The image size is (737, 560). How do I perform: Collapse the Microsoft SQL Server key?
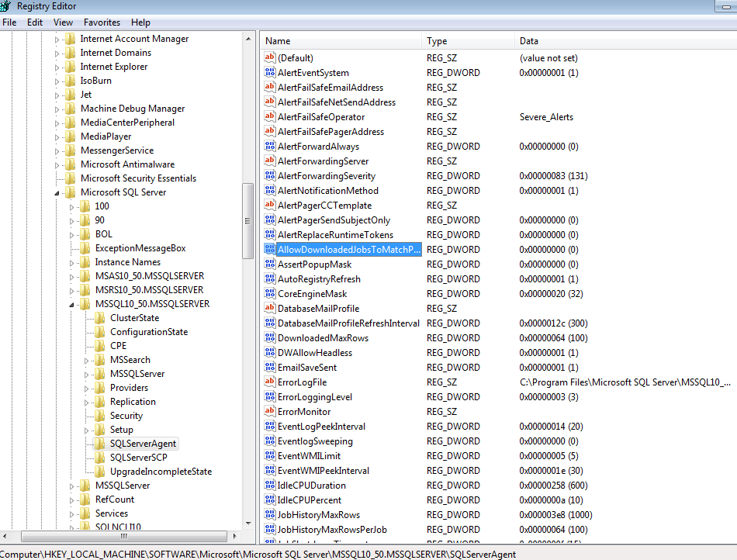click(x=57, y=192)
